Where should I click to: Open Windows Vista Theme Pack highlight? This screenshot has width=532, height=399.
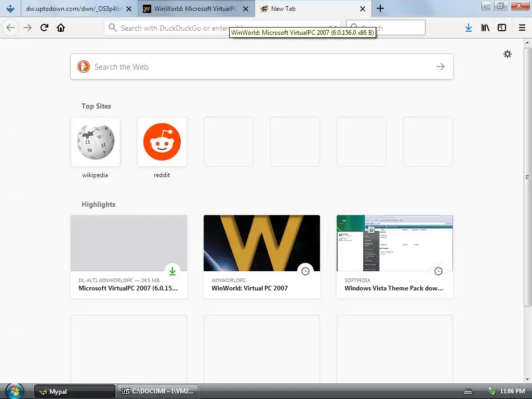[x=395, y=257]
